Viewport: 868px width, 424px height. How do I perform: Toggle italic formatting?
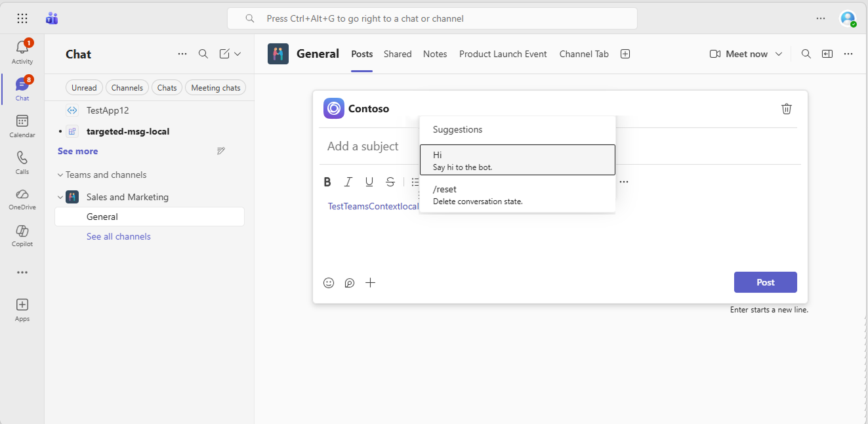click(348, 182)
